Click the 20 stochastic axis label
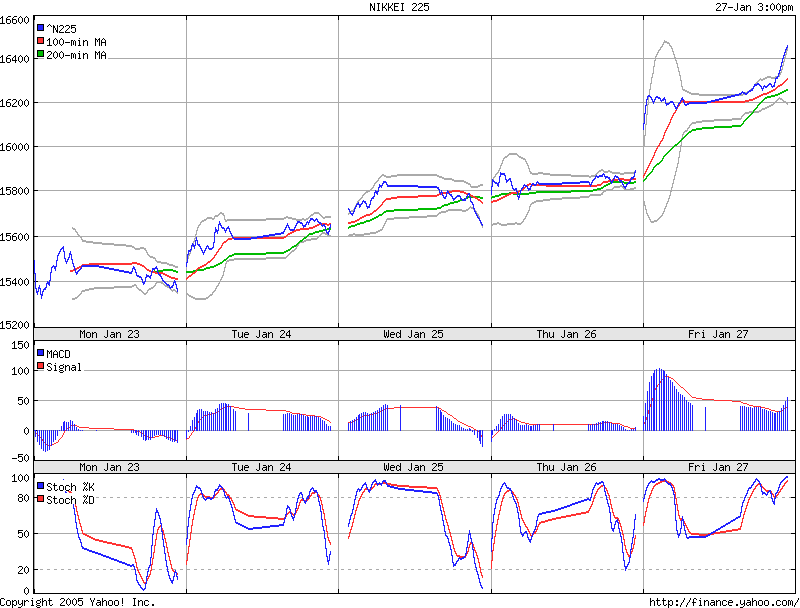 point(23,570)
